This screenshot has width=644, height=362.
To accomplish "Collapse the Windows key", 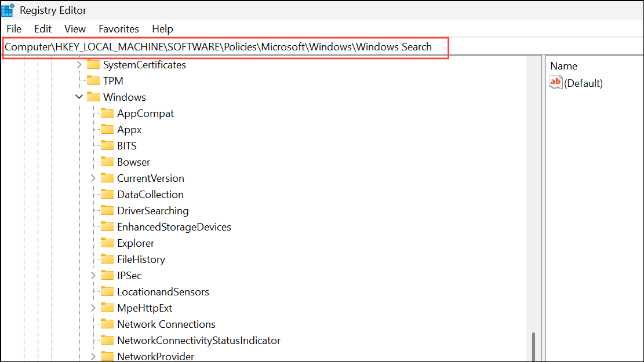I will [79, 97].
